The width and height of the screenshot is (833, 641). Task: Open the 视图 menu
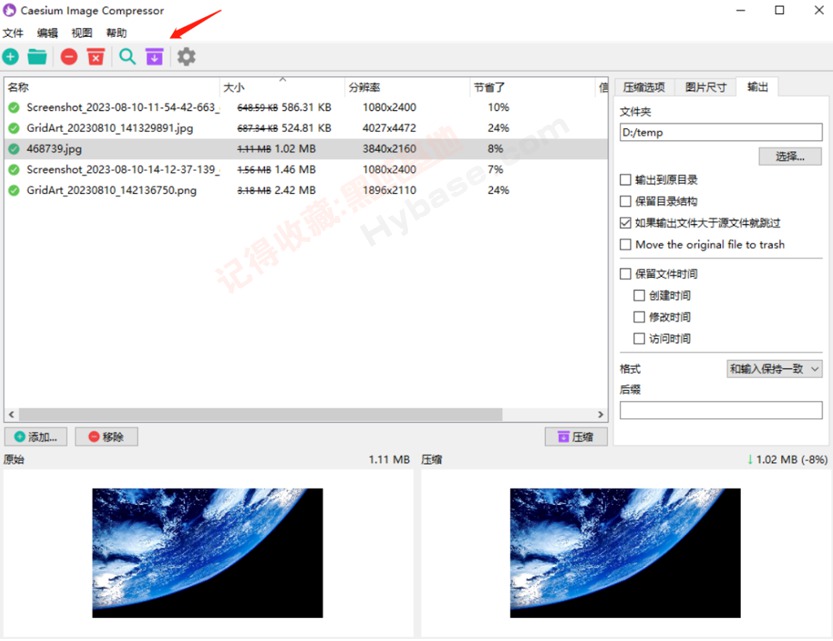coord(82,33)
